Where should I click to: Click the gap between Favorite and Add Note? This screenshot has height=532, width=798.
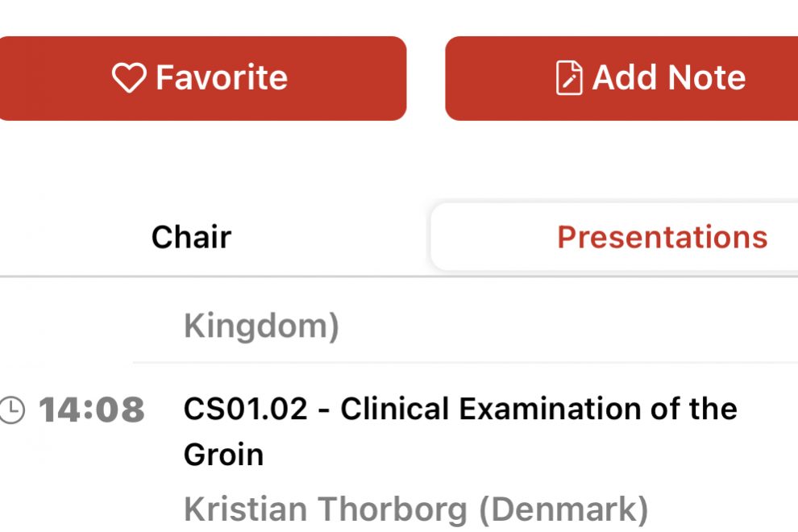[x=426, y=78]
